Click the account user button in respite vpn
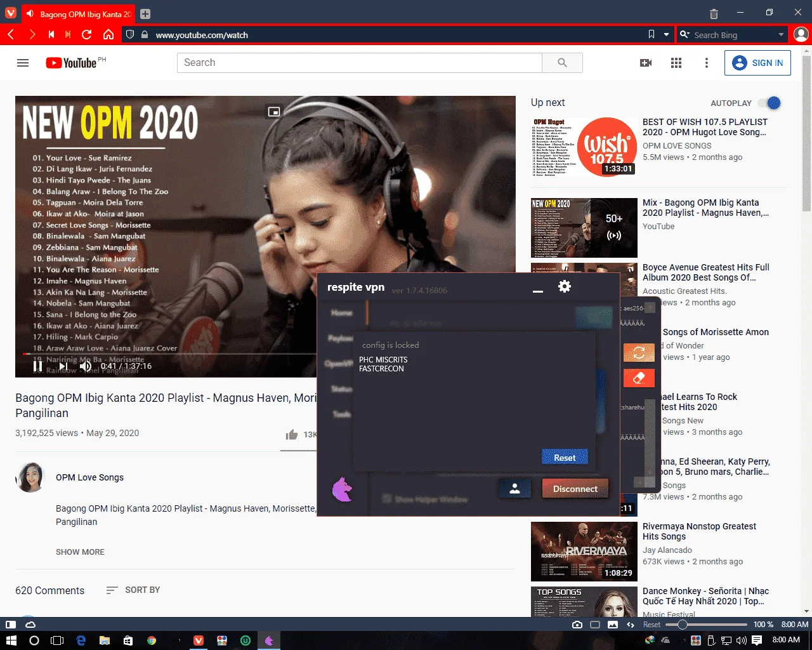Screen dimensions: 812x650 click(x=514, y=489)
